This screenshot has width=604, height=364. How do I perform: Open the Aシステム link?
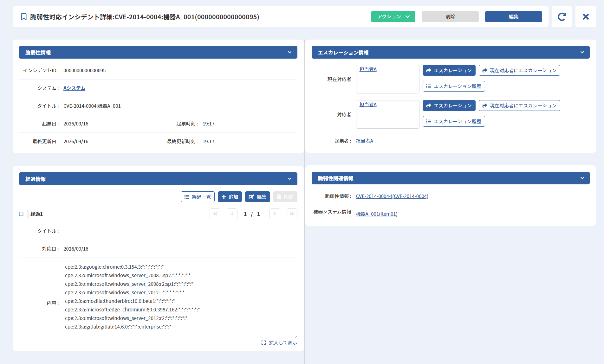(x=74, y=88)
